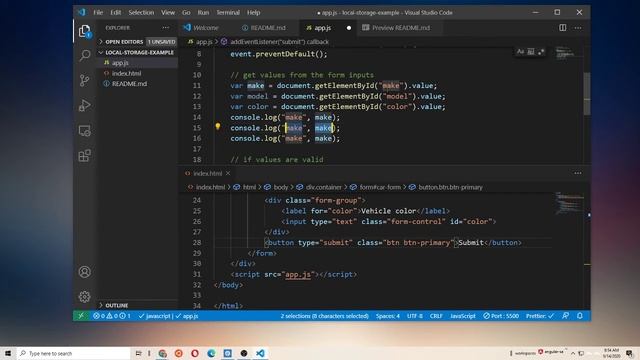640x360 pixels.
Task: Collapse the LOCAL-STORAGE-EXAMPLE folder
Action: point(137,53)
